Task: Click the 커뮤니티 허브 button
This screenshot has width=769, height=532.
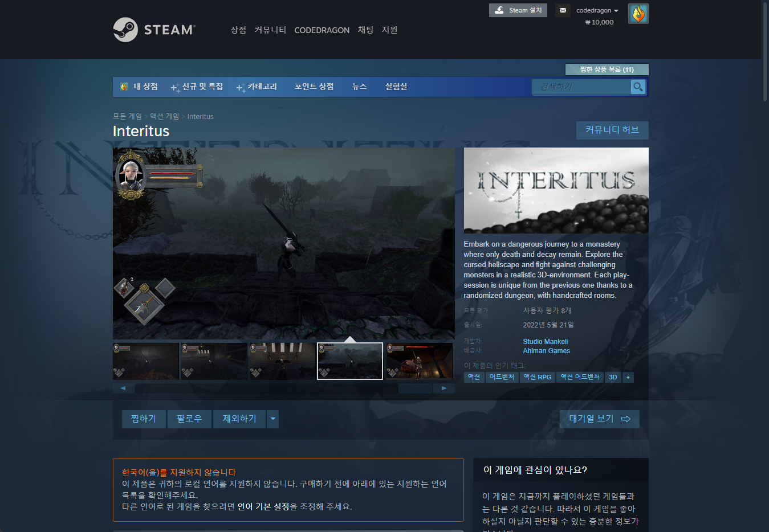Action: point(612,130)
